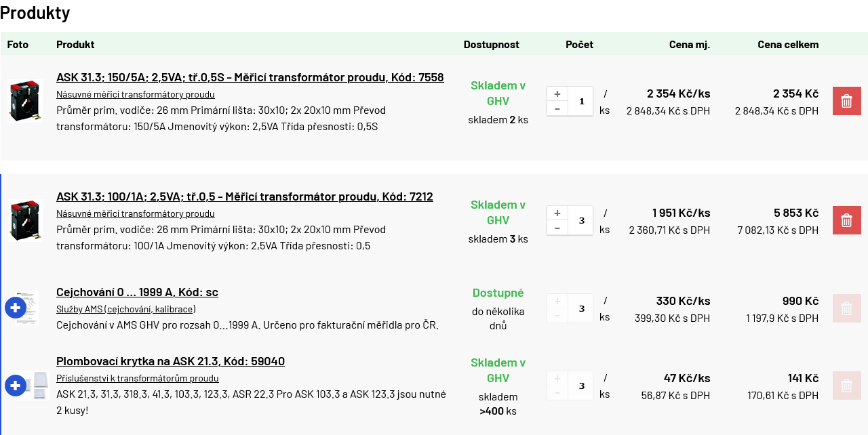Screen dimensions: 868x435
Task: Open ASK 31.3 100/1A product link
Action: click(x=245, y=196)
